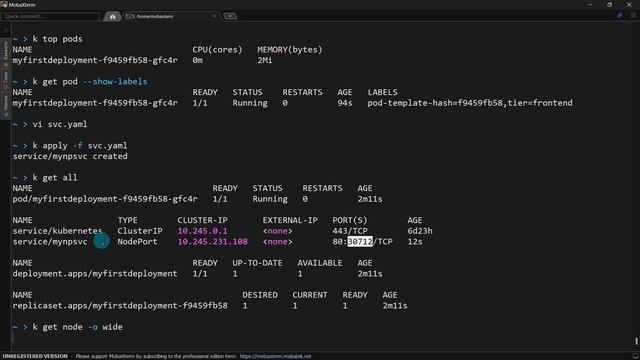Click the '6d23h' age value
This screenshot has width=640, height=360.
(420, 231)
